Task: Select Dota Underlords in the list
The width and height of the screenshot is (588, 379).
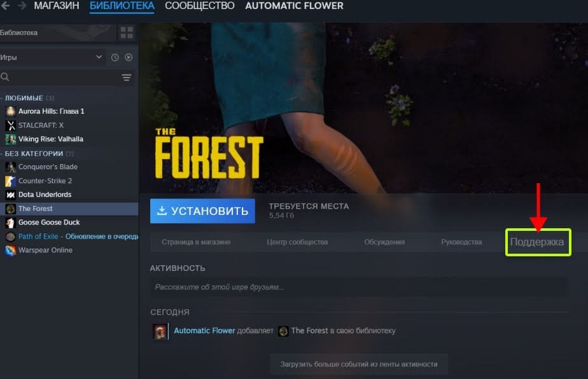Action: point(69,195)
